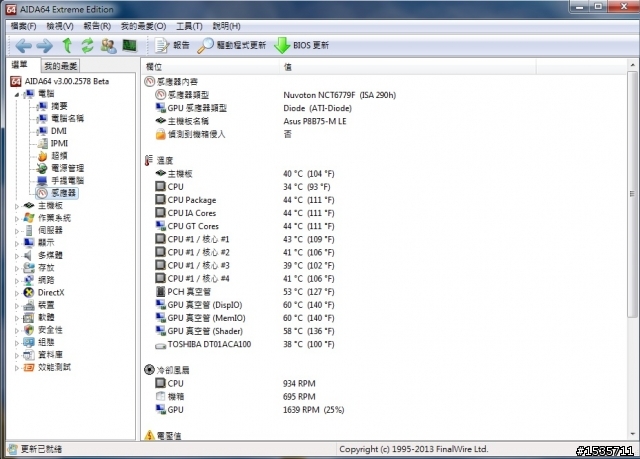Select the GPU 真空管 (Shader) row

pyautogui.click(x=245, y=331)
